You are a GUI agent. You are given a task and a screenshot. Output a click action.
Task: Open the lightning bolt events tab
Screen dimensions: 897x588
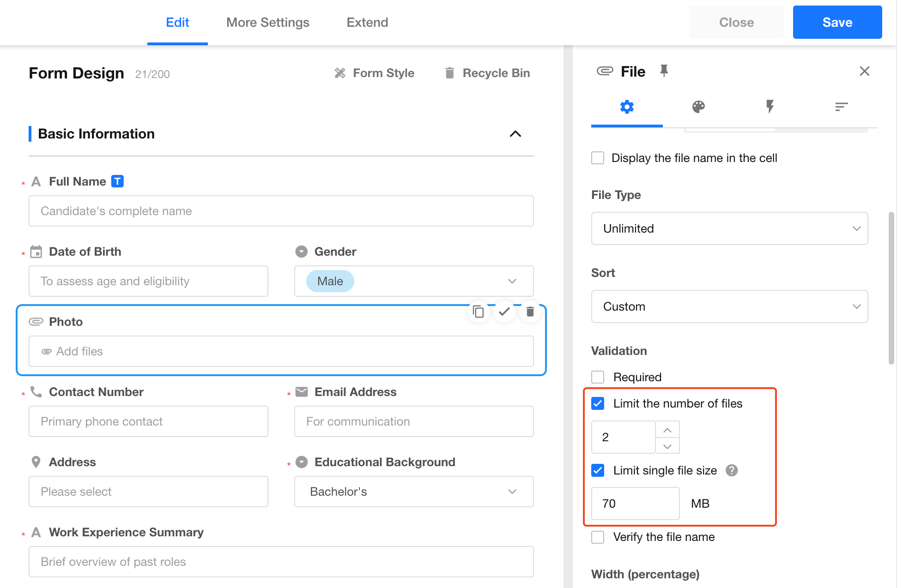point(770,107)
